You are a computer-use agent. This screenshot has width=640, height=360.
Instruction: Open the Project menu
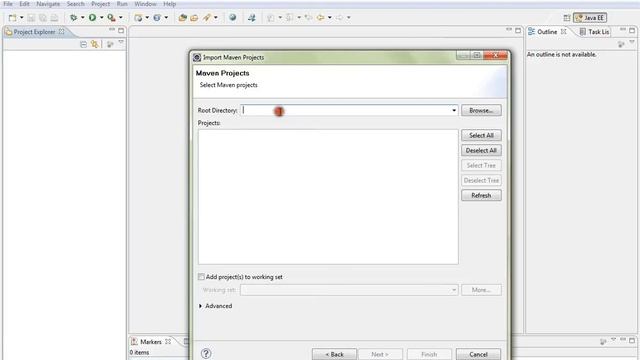coord(100,4)
